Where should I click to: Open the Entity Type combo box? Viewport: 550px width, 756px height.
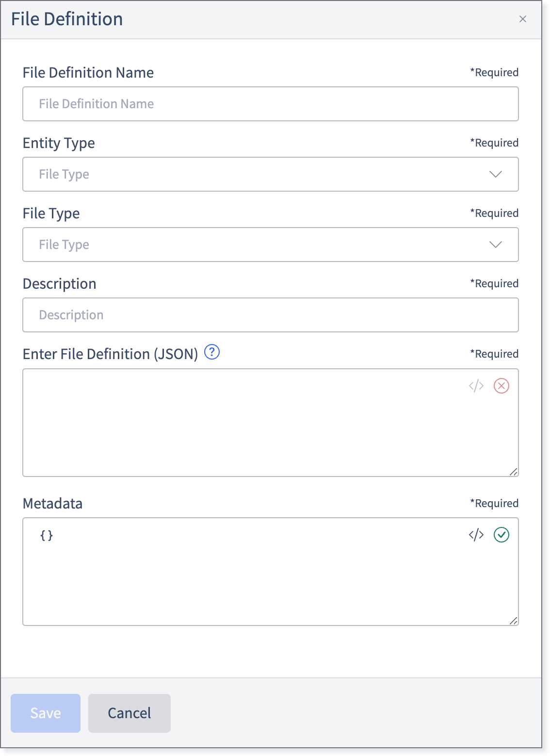click(271, 174)
